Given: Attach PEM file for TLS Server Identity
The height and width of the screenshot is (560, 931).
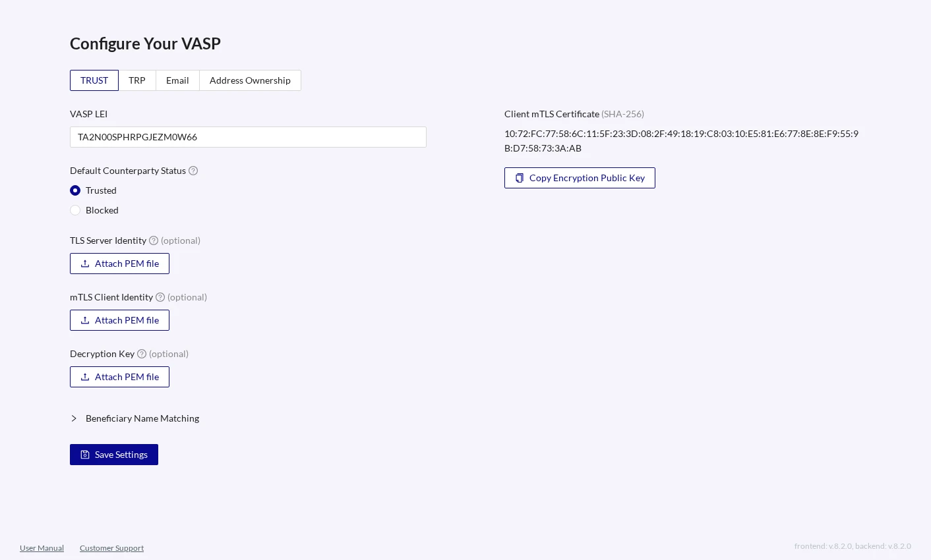Looking at the screenshot, I should (x=119, y=264).
